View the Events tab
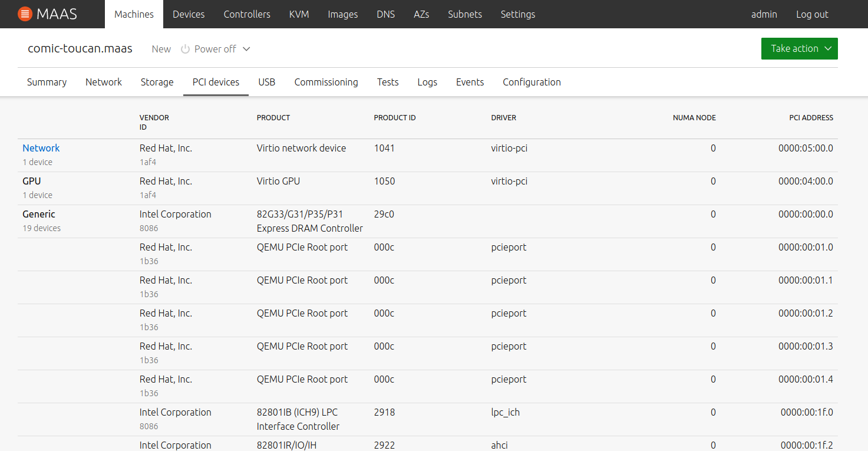Image resolution: width=868 pixels, height=451 pixels. click(470, 82)
